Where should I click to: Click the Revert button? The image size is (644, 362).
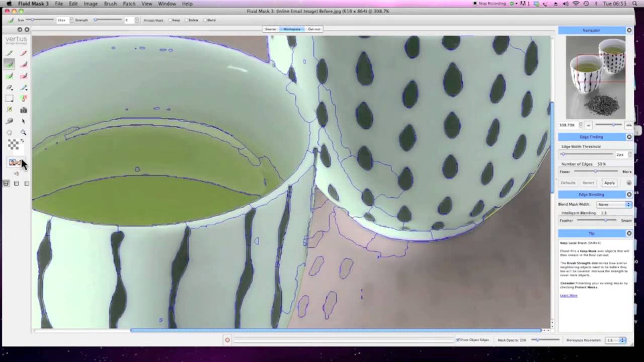(x=588, y=183)
